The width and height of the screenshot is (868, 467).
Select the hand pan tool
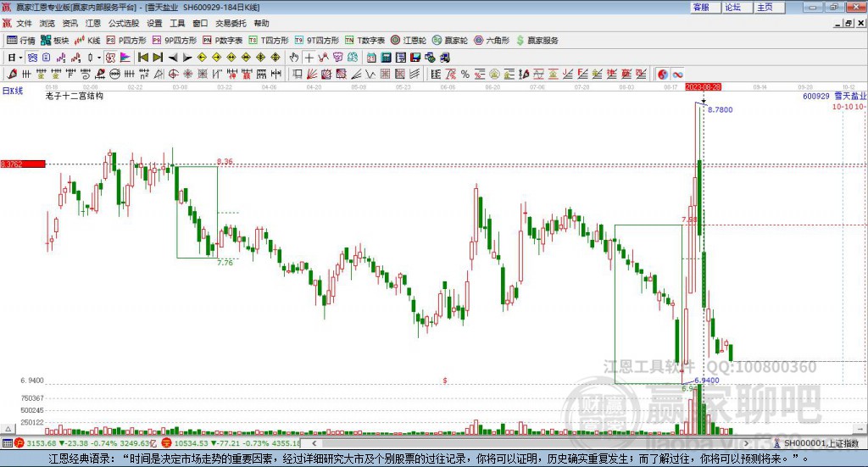coord(294,58)
